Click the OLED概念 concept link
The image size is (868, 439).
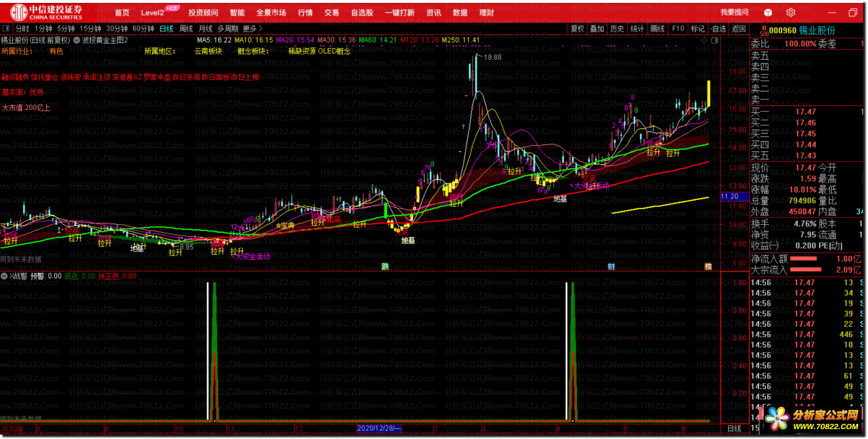click(334, 51)
